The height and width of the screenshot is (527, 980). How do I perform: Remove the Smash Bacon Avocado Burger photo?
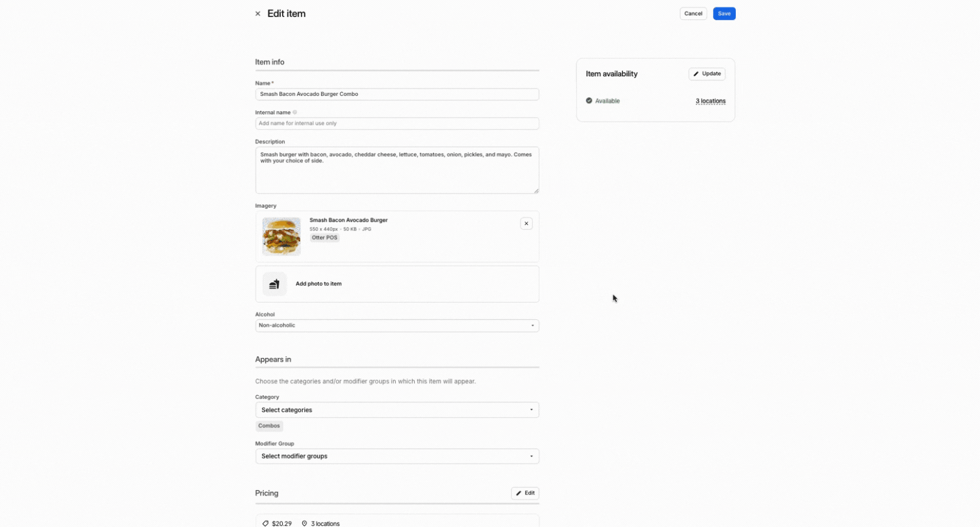[x=526, y=224]
